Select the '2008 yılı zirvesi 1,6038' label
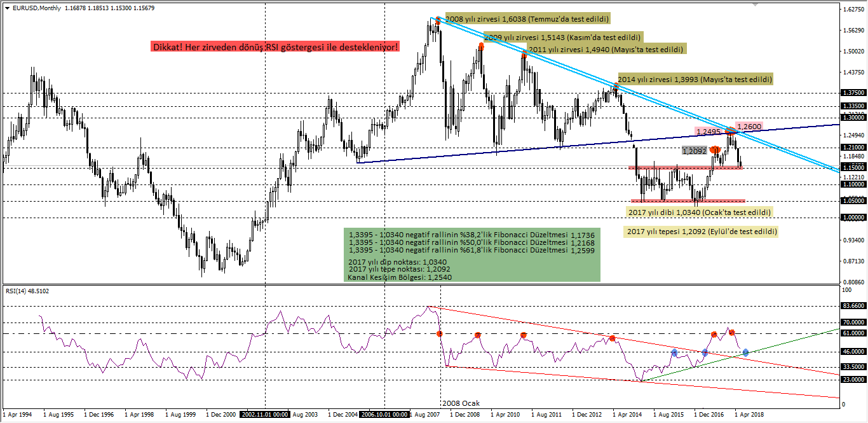 pyautogui.click(x=528, y=19)
